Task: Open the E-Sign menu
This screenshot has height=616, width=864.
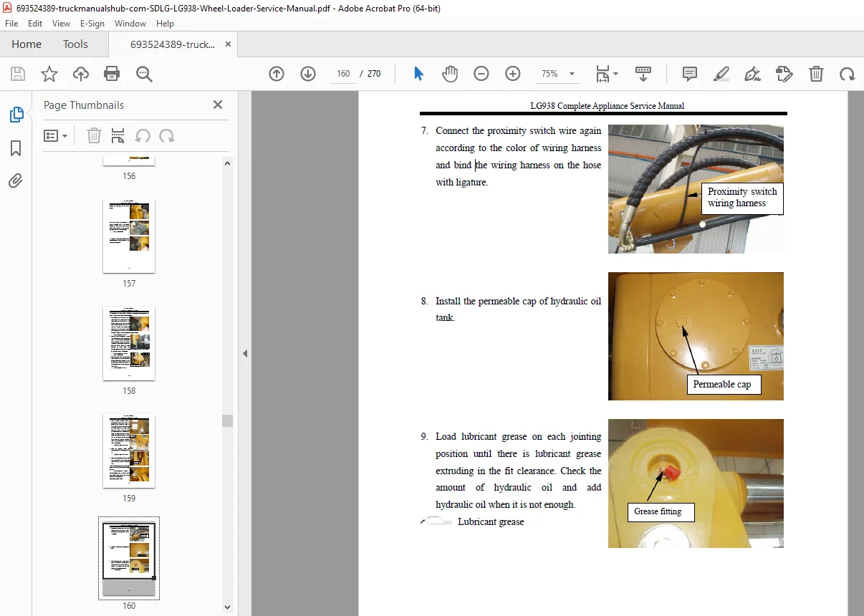Action: click(92, 24)
